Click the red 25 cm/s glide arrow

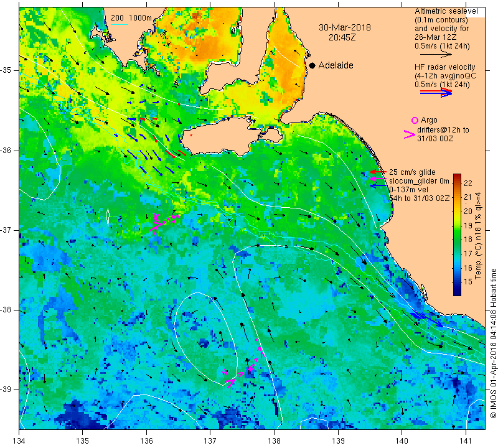click(378, 172)
